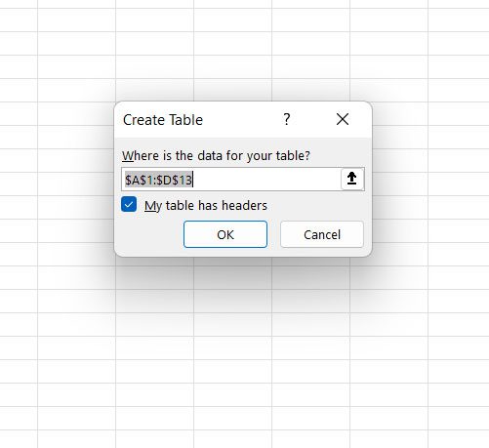The height and width of the screenshot is (448, 489).
Task: Select the worksheet cell right of the arrow icon
Action: [x=400, y=183]
